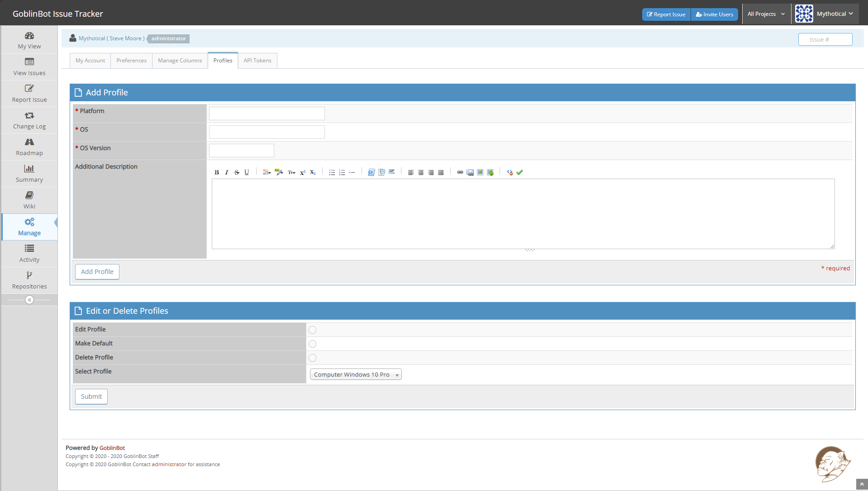Click the superscript icon in editor toolbar

[302, 172]
